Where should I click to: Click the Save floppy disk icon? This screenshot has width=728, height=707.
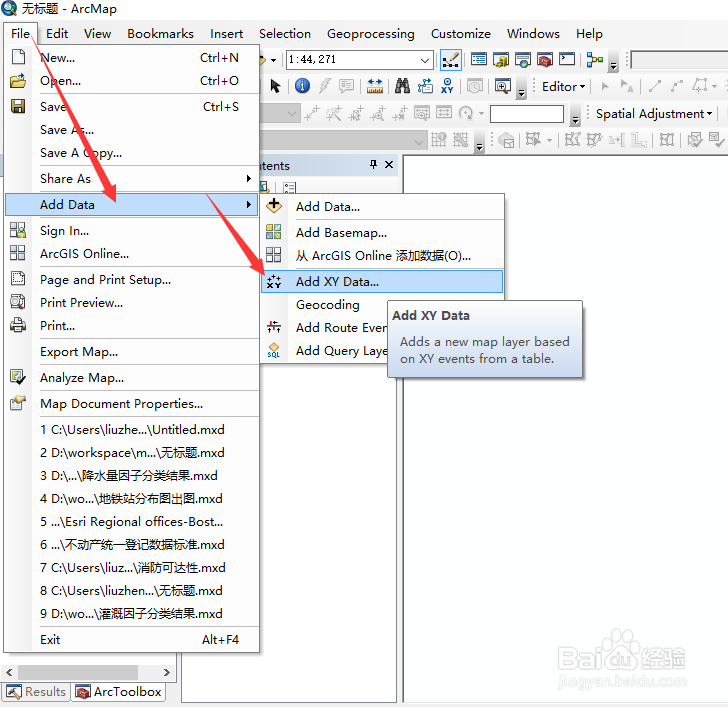[18, 106]
